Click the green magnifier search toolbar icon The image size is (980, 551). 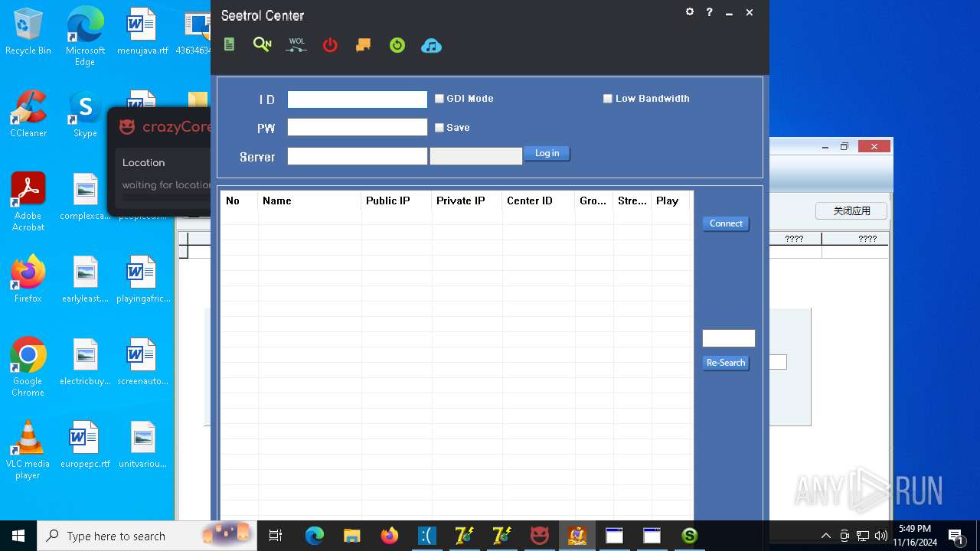pyautogui.click(x=262, y=45)
